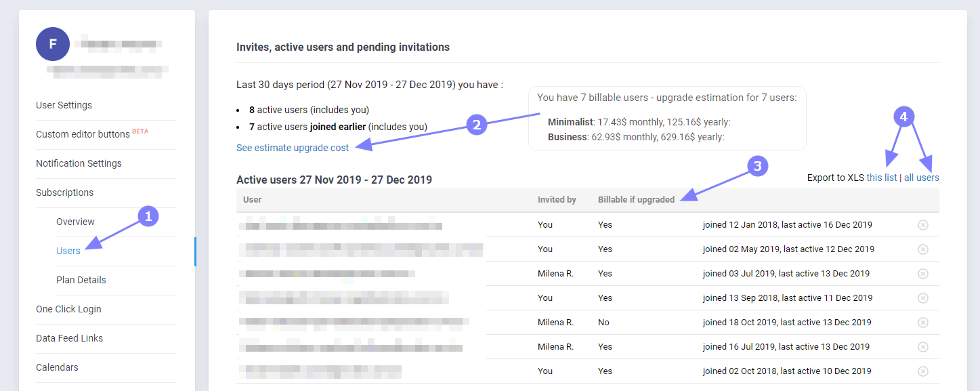Select Overview under Subscriptions

75,222
